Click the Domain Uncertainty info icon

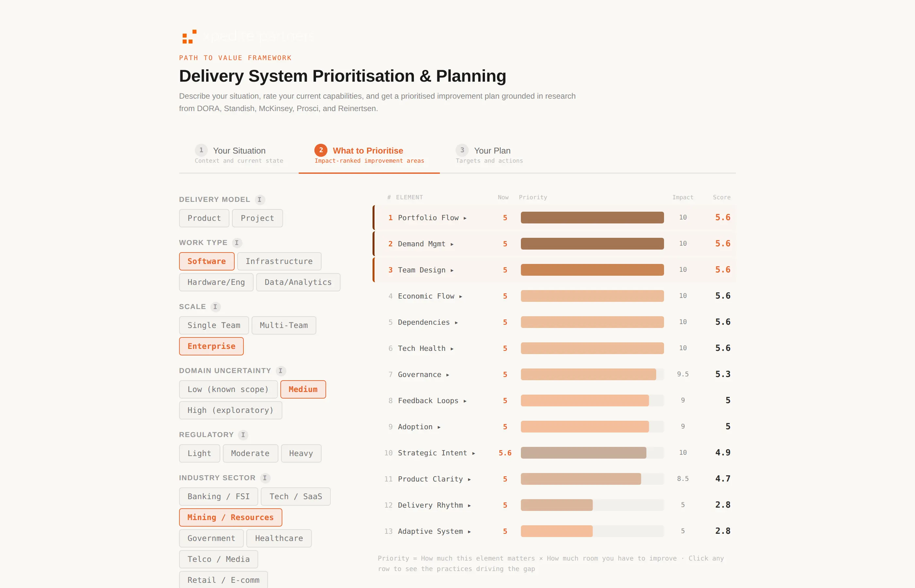click(x=280, y=371)
